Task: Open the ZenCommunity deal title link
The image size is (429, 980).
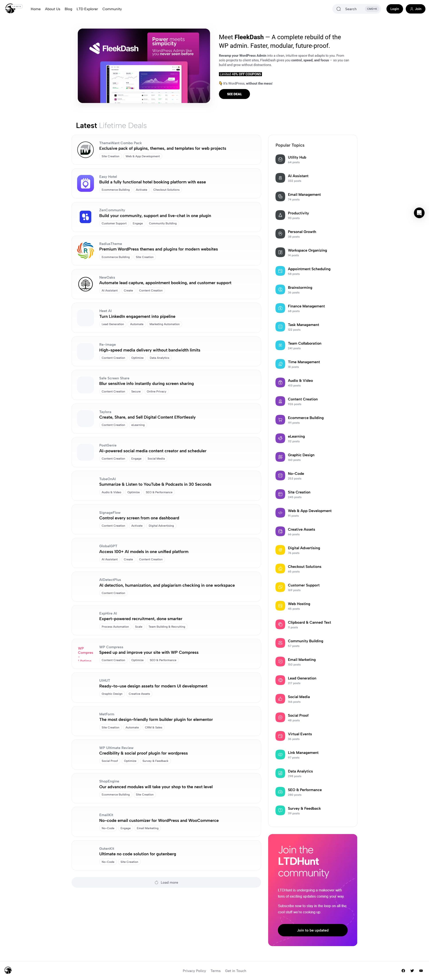Action: (x=155, y=216)
